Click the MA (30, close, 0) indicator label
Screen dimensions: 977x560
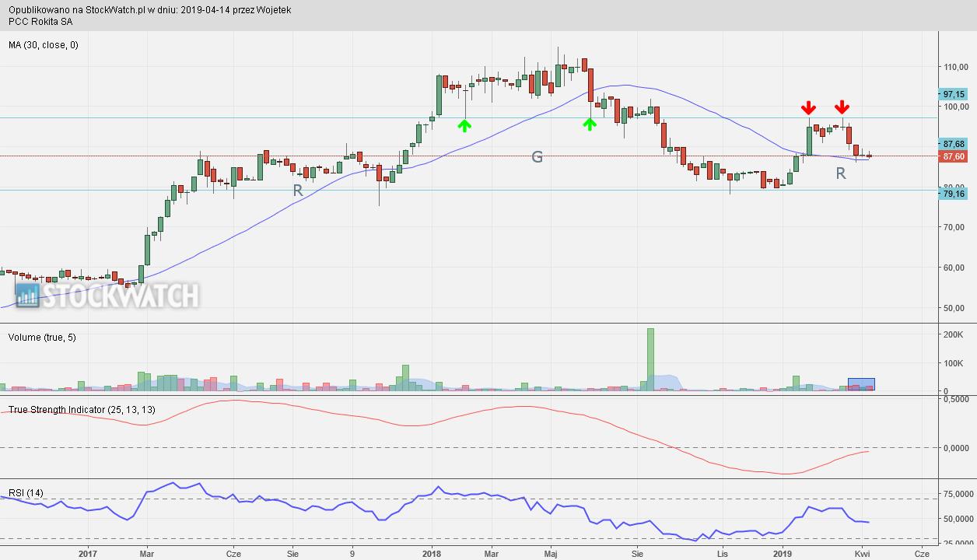click(44, 45)
